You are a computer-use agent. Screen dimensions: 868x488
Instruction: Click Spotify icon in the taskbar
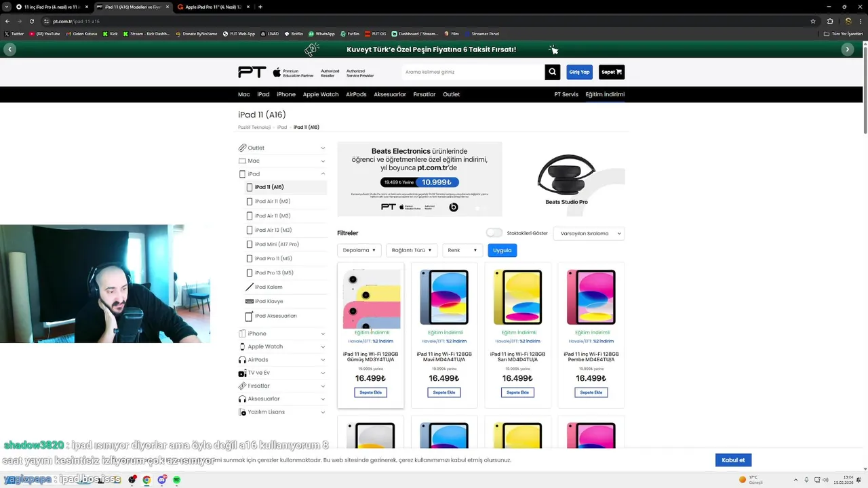[x=176, y=480]
